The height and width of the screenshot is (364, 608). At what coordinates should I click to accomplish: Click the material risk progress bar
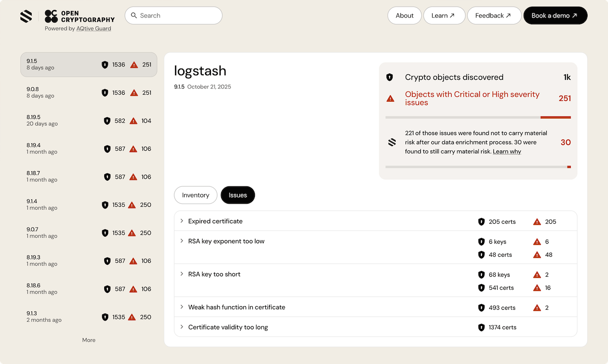(478, 167)
